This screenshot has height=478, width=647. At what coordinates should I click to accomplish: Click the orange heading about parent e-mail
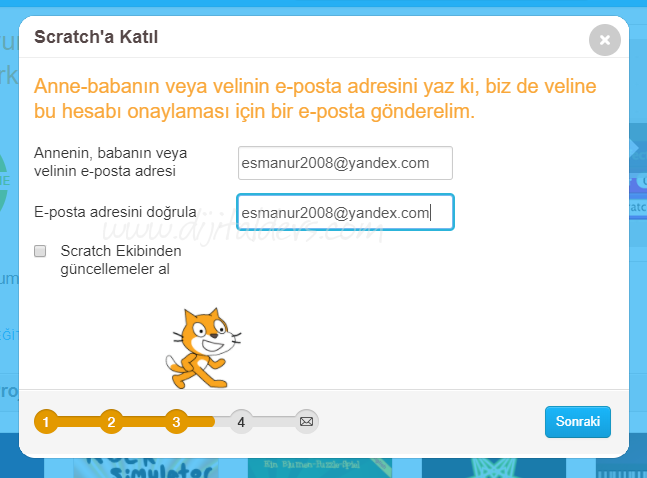pos(315,99)
